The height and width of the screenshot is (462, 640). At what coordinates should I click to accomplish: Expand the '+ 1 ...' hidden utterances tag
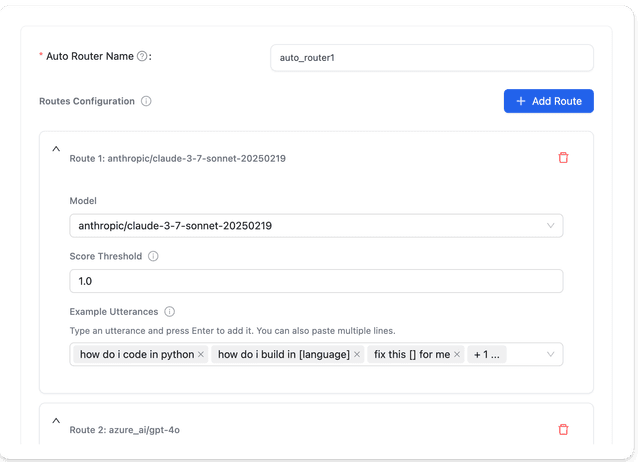point(487,354)
